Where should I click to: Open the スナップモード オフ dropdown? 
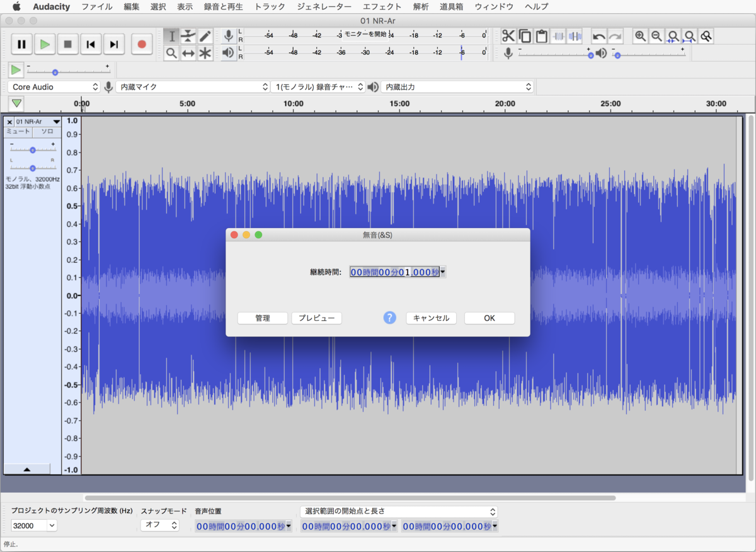coord(160,526)
